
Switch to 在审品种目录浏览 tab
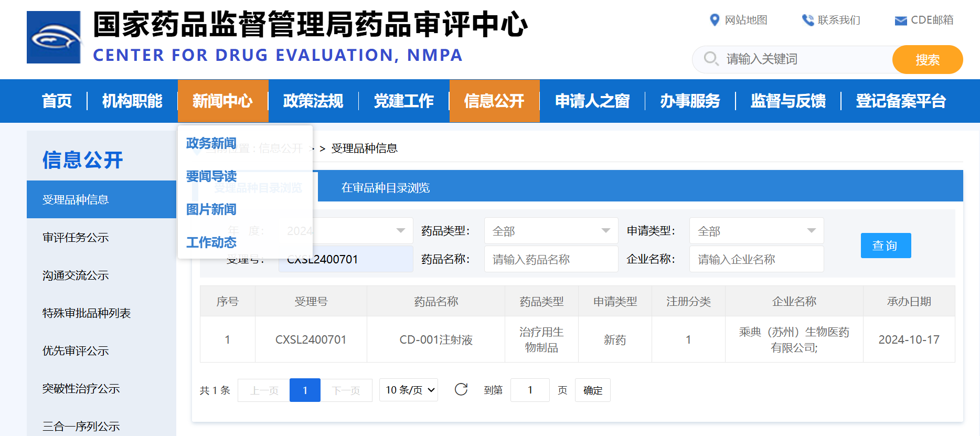pos(386,187)
